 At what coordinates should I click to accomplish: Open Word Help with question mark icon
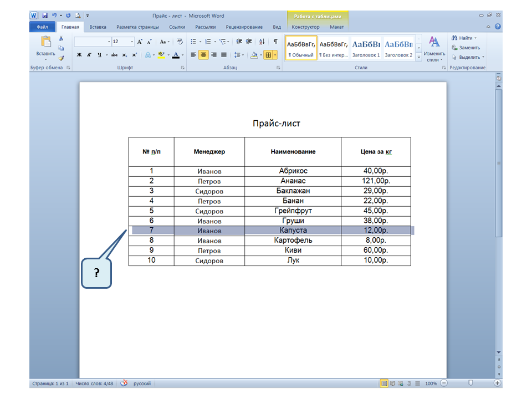498,27
